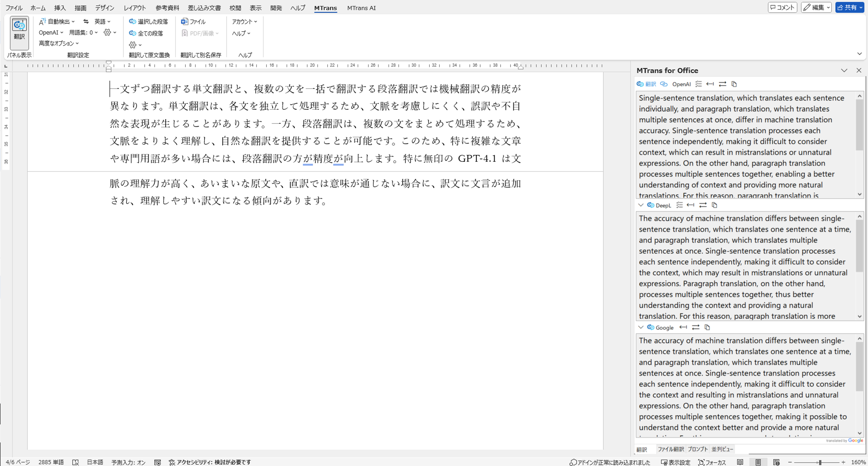Click the OpenAI checklist options icon
Image resolution: width=868 pixels, height=466 pixels.
699,84
